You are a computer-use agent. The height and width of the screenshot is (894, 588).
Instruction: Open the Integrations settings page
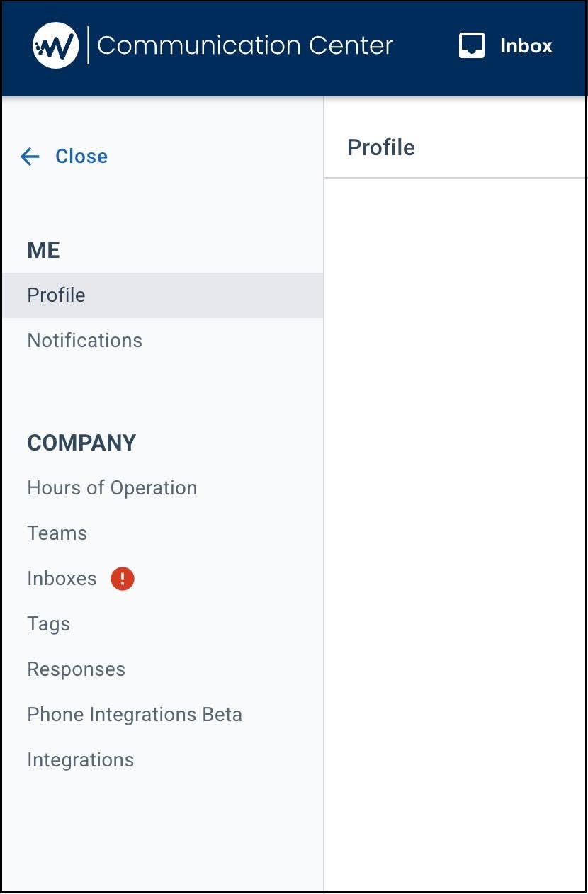[80, 759]
